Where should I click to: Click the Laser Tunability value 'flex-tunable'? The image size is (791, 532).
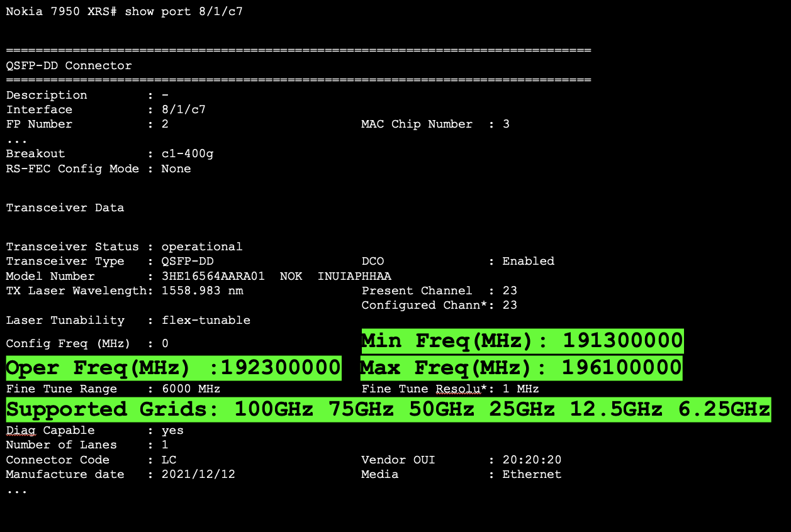(206, 320)
